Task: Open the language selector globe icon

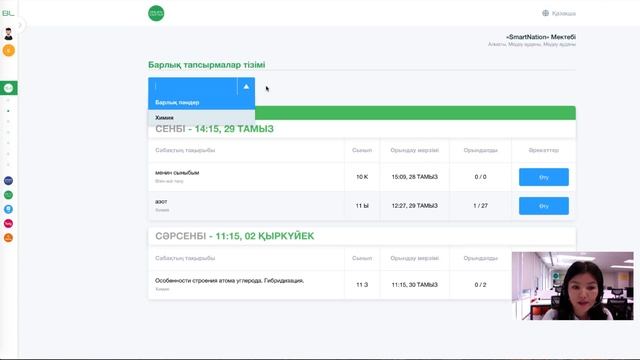Action: coord(545,13)
